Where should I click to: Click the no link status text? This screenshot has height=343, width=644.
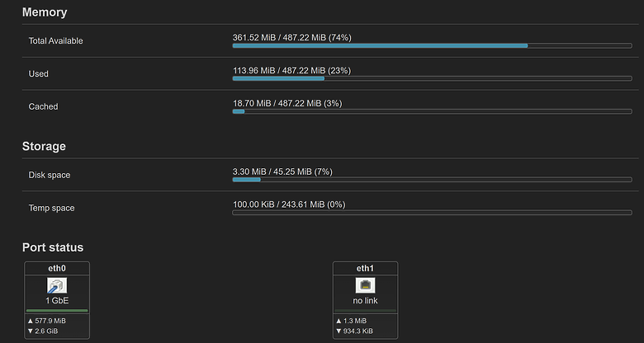pos(365,301)
